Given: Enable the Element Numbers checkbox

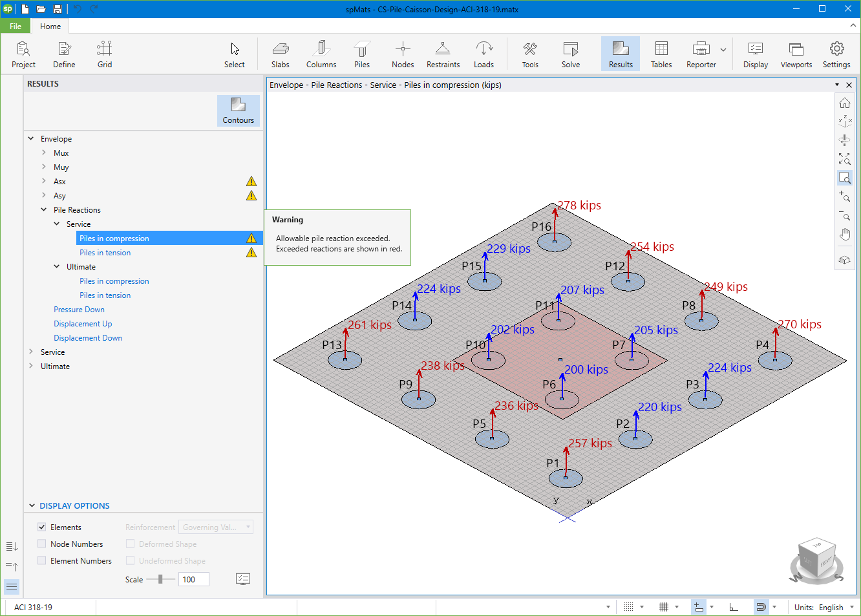Looking at the screenshot, I should pos(42,561).
